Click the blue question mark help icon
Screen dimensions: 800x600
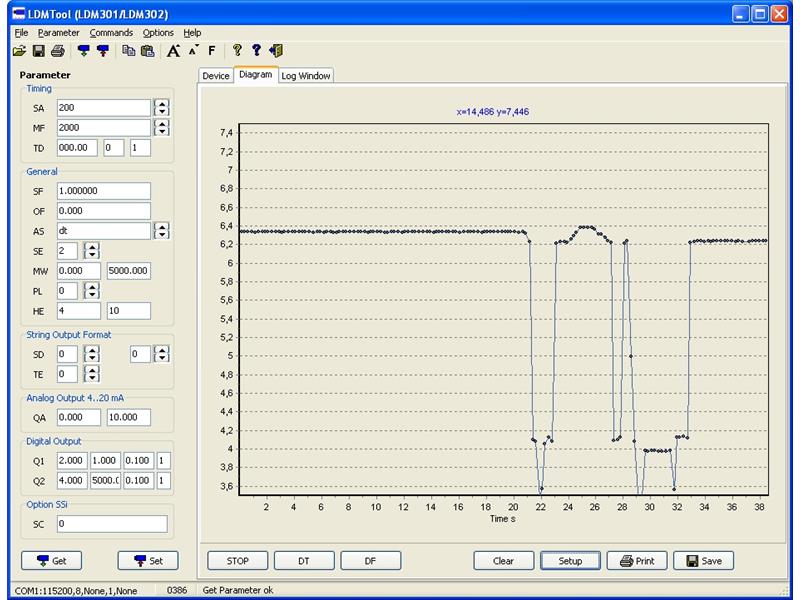coord(257,51)
